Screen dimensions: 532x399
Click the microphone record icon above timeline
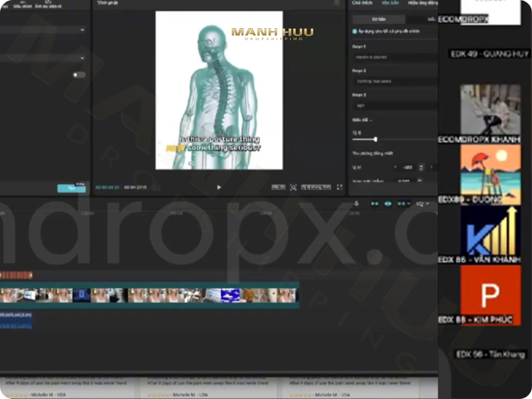[x=356, y=204]
